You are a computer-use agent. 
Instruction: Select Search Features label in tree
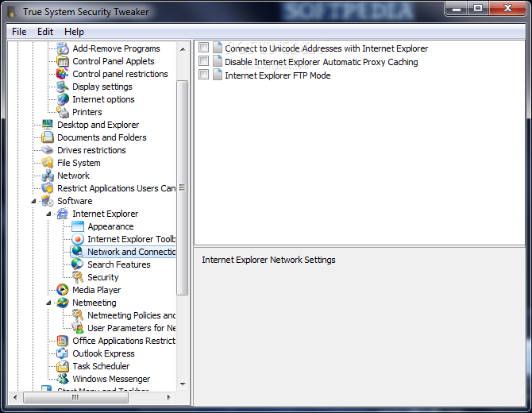coord(119,264)
